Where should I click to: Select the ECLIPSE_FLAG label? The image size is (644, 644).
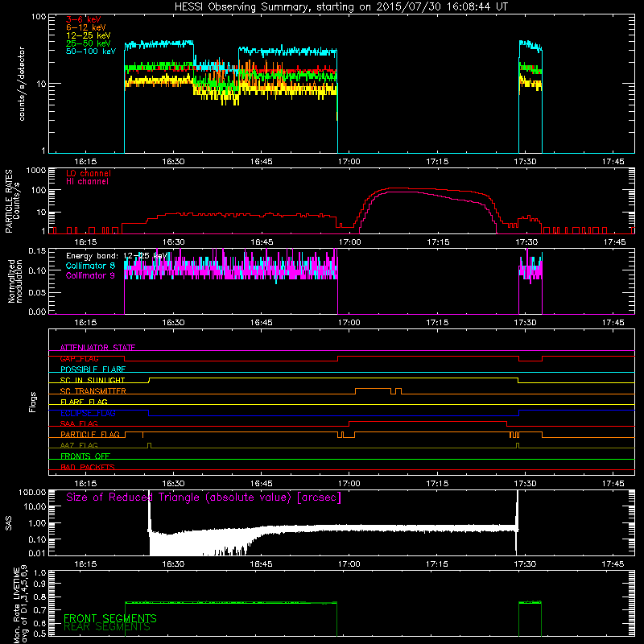88,413
